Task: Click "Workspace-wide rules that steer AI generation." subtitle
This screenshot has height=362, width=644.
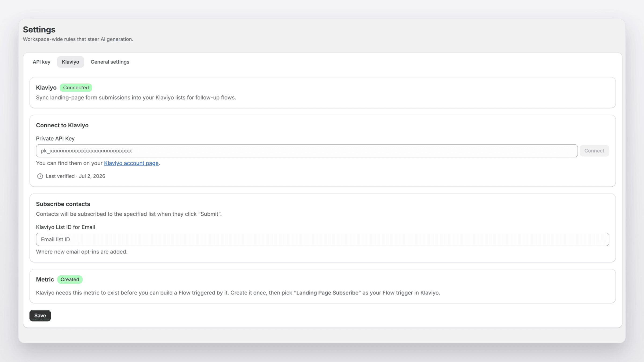Action: tap(78, 39)
